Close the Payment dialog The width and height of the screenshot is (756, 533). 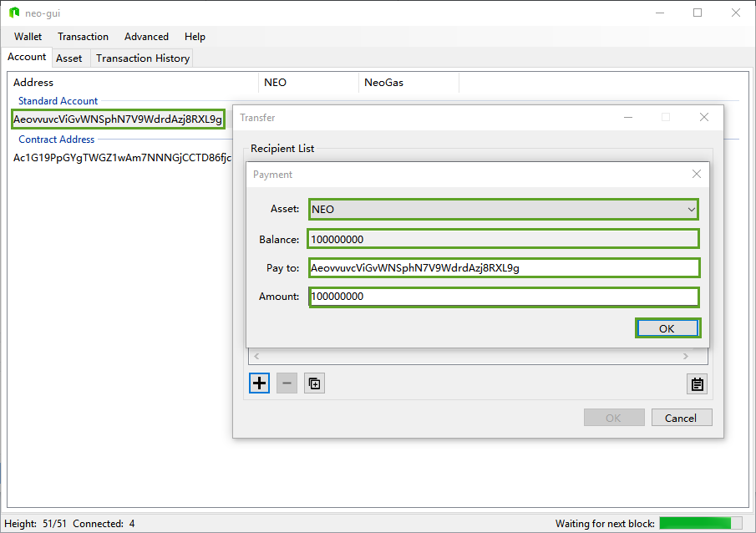click(697, 174)
